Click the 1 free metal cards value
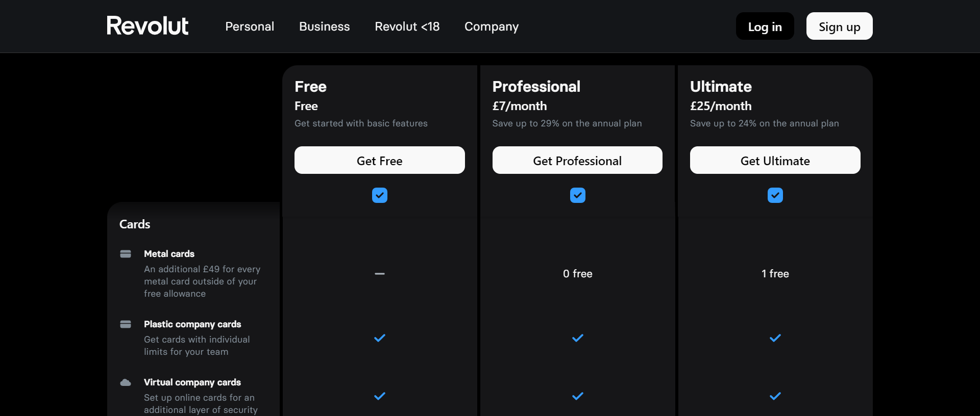Image resolution: width=980 pixels, height=416 pixels. tap(775, 273)
